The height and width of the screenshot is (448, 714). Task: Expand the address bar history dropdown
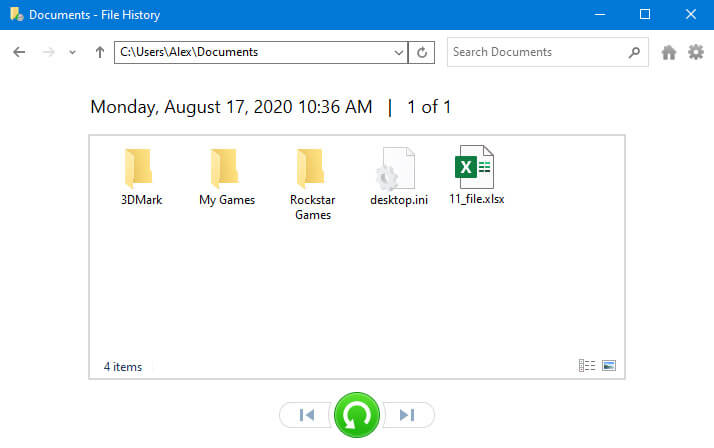click(x=399, y=52)
